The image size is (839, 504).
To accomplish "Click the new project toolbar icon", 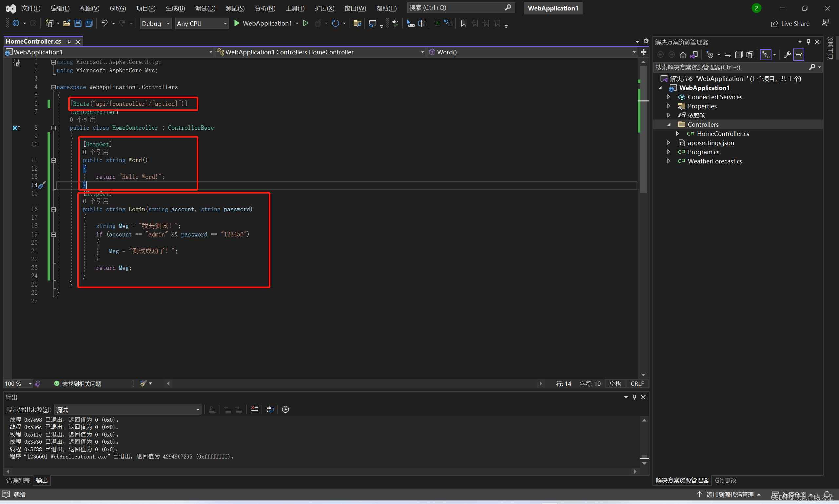I will point(49,23).
